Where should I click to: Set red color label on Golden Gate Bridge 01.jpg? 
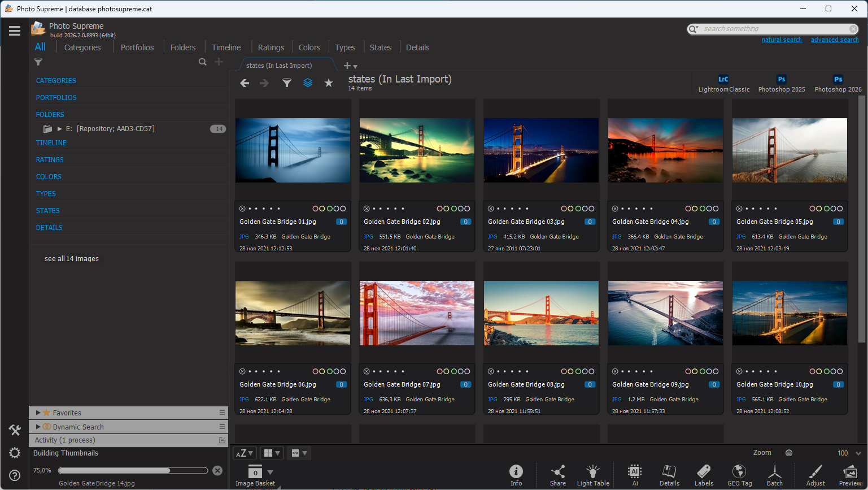tap(316, 209)
